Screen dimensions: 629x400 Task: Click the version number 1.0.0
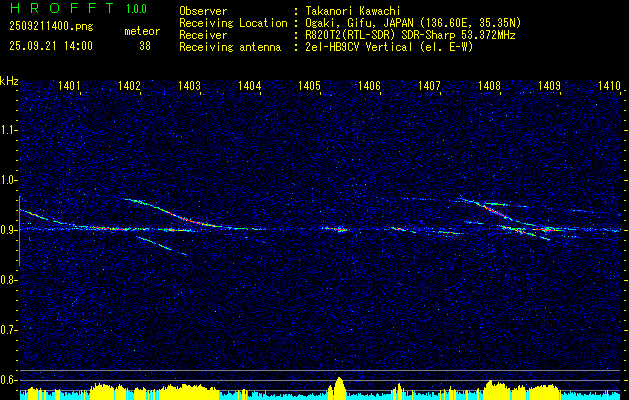point(136,8)
